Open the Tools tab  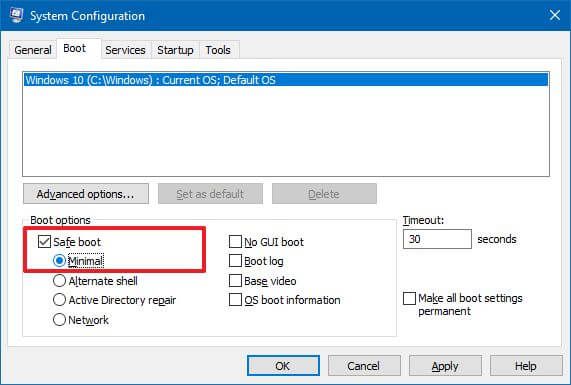(218, 50)
